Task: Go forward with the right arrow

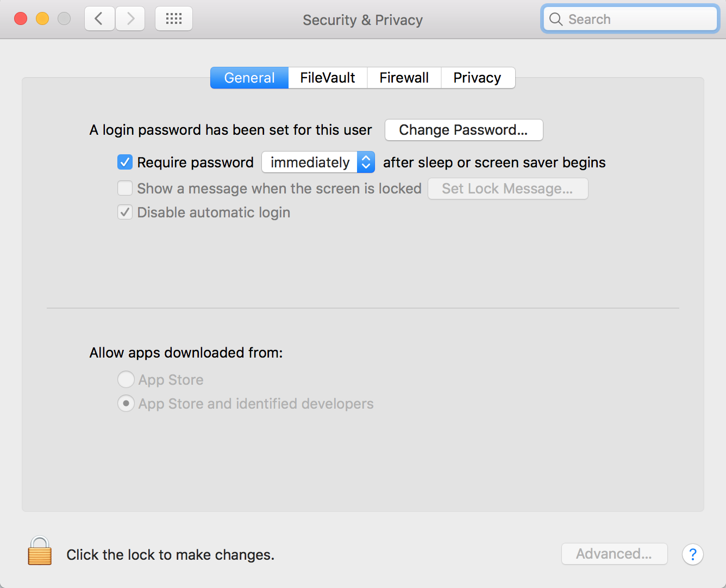Action: click(x=130, y=19)
